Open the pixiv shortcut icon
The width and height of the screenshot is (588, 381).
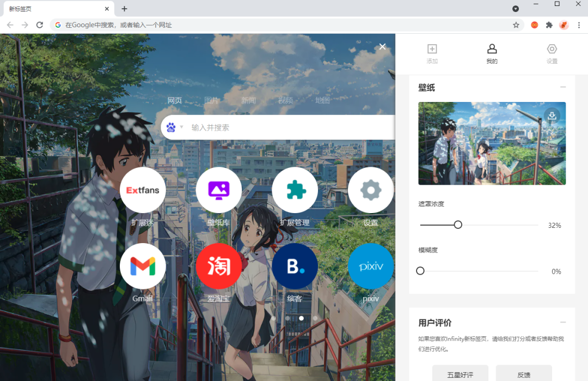pos(371,266)
